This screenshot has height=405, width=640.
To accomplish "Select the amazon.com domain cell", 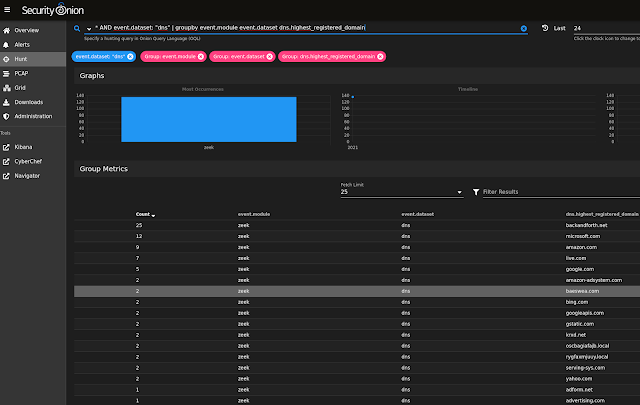I will pyautogui.click(x=581, y=247).
